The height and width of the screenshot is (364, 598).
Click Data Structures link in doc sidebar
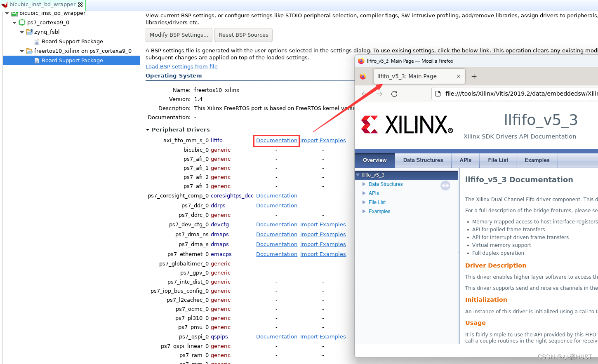click(x=386, y=184)
